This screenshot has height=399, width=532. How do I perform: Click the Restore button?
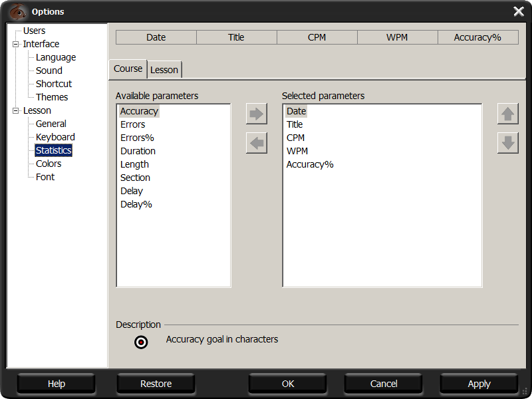(x=156, y=384)
